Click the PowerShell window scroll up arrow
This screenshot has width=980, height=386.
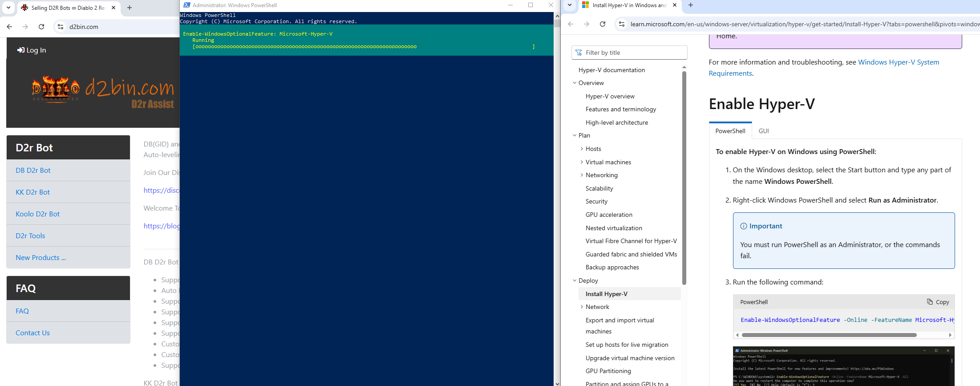coord(557,16)
